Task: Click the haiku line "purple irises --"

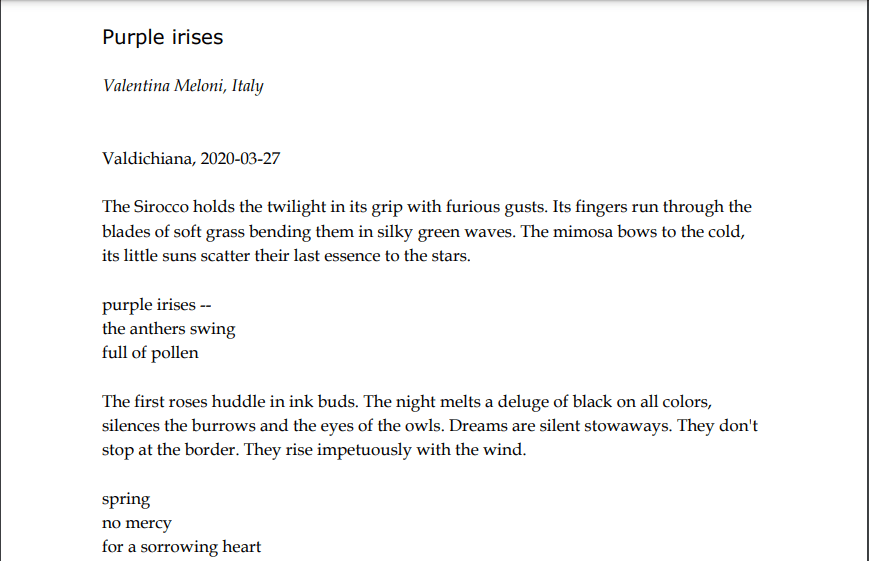Action: (157, 304)
